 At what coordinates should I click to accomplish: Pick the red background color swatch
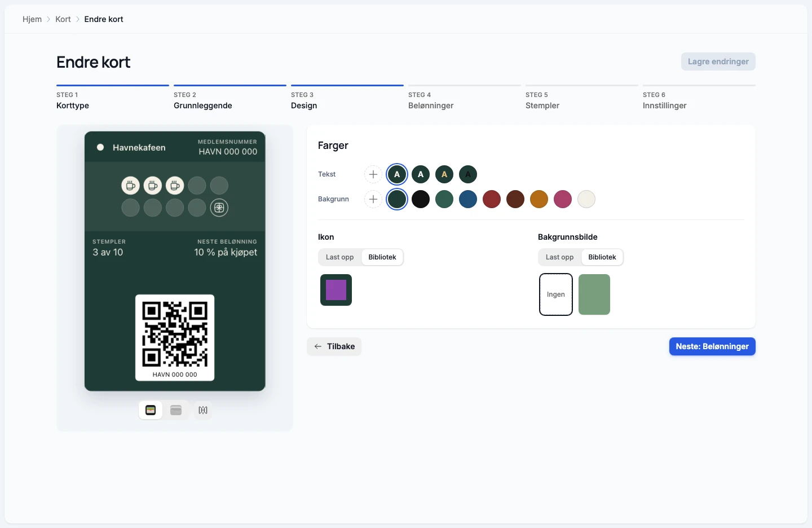492,199
